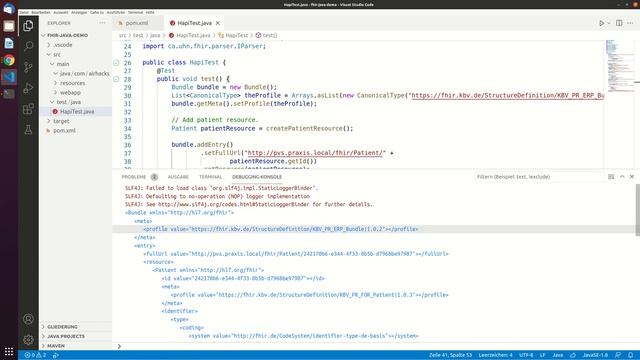This screenshot has width=640, height=360.
Task: Collapse the main folder
Action: point(62,64)
